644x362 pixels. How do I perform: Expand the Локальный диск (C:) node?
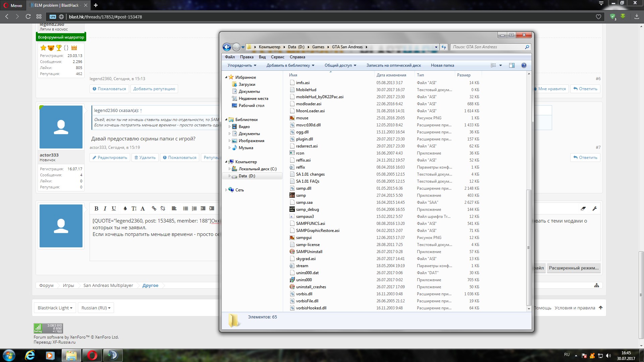[229, 169]
